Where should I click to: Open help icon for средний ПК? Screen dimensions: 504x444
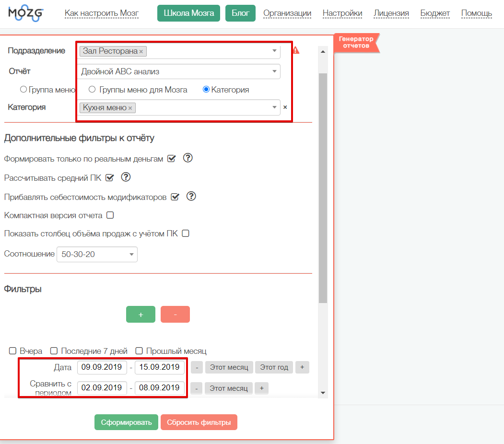tap(126, 177)
